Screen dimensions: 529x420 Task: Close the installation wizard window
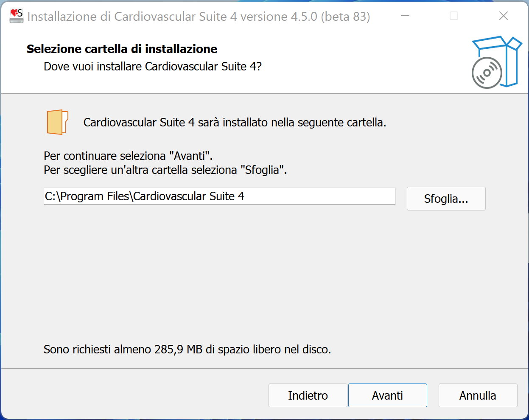pos(504,16)
